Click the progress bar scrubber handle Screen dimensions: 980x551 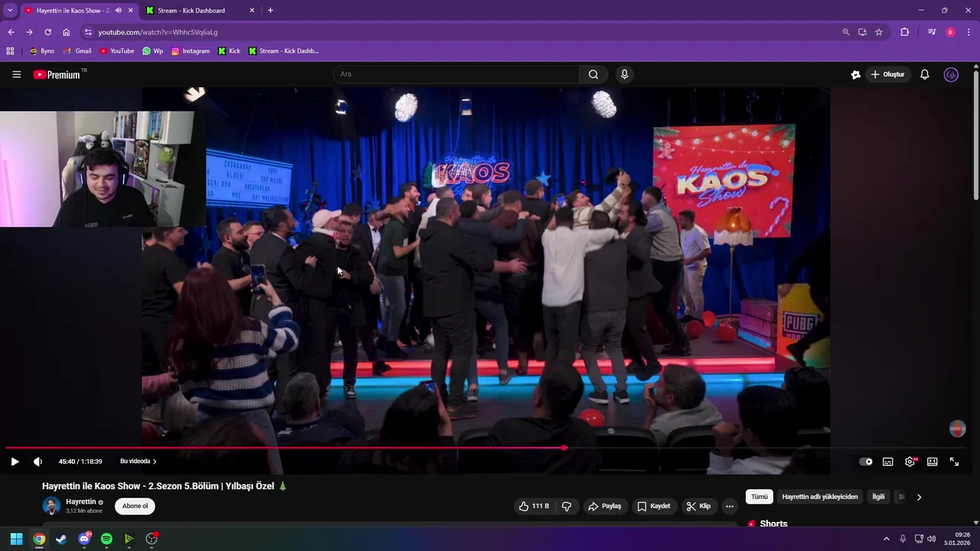564,448
